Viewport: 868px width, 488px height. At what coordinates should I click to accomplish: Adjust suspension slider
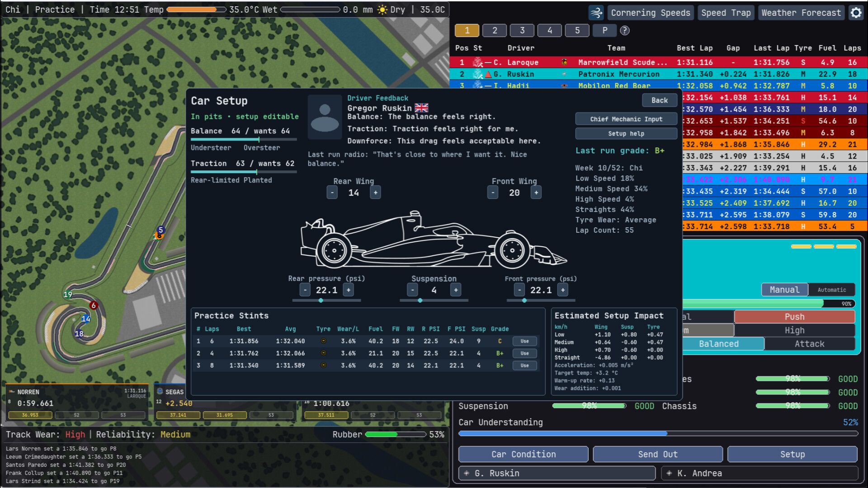(434, 300)
